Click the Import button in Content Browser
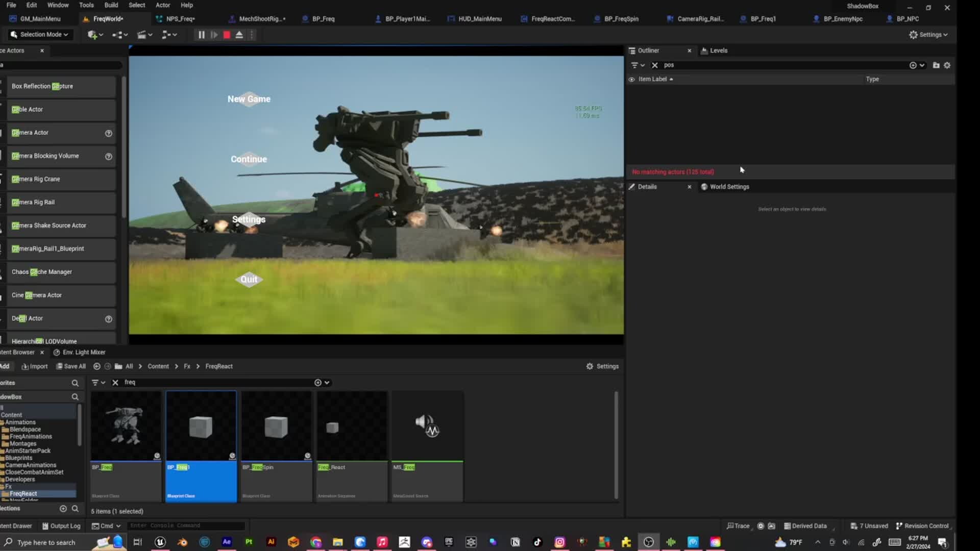980x551 pixels. click(x=34, y=366)
